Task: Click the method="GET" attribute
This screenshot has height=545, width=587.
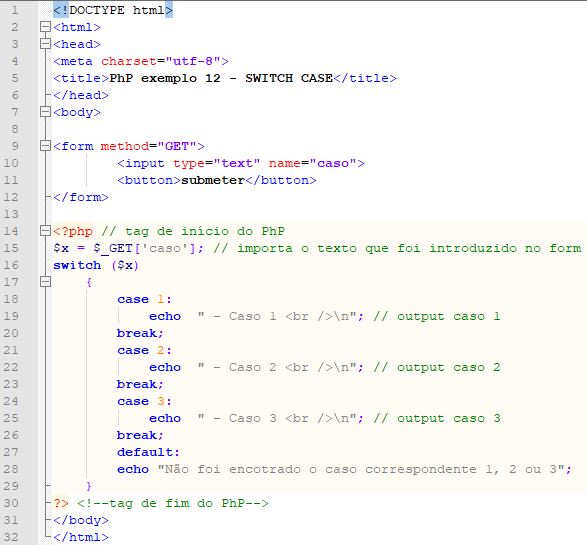Action: click(x=149, y=146)
